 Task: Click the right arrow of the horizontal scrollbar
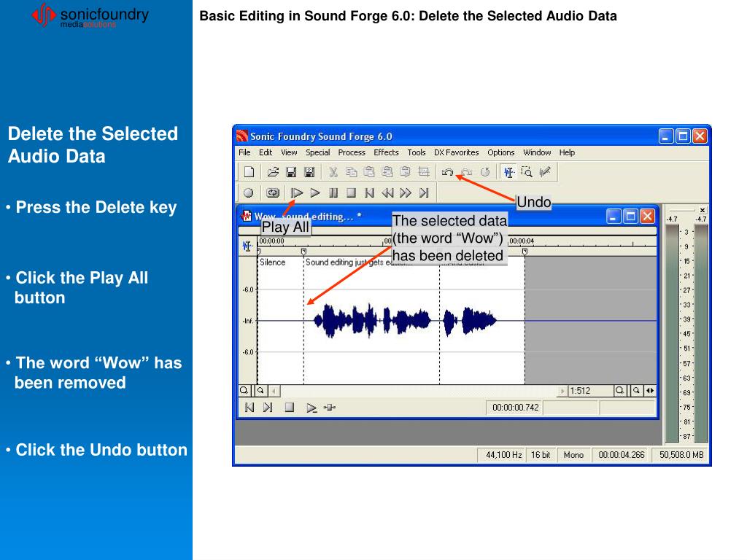pos(562,391)
